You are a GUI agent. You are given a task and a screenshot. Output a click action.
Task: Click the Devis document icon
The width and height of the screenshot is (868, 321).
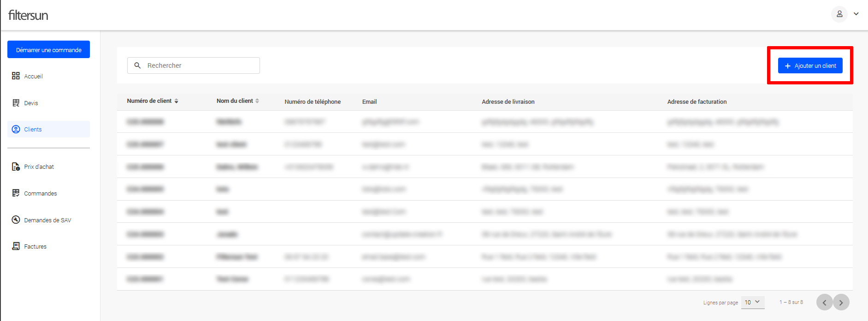(16, 103)
